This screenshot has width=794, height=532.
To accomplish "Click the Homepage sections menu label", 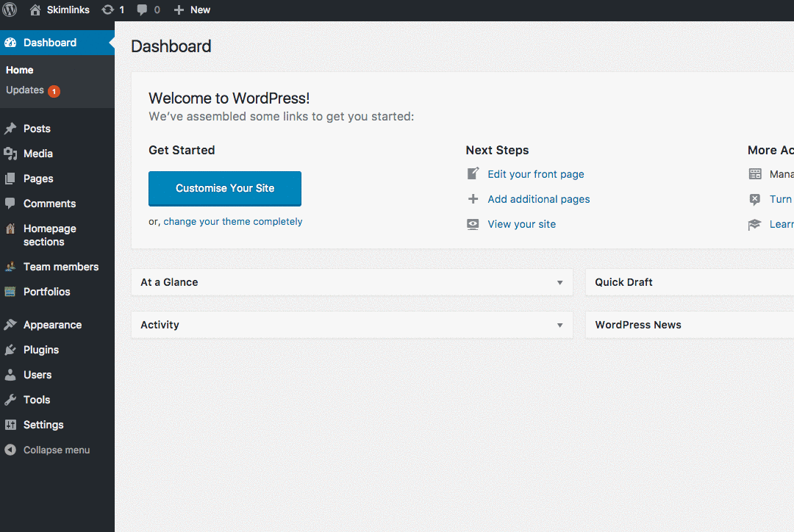I will point(50,235).
